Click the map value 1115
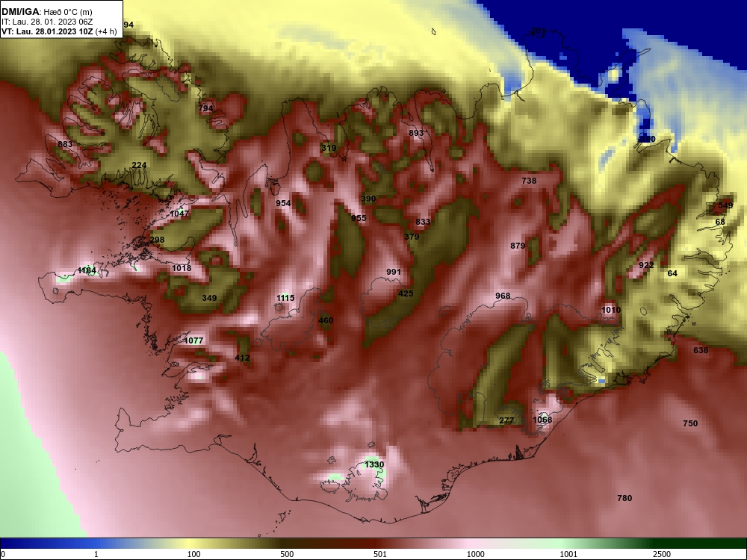The height and width of the screenshot is (560, 747). pos(285,298)
